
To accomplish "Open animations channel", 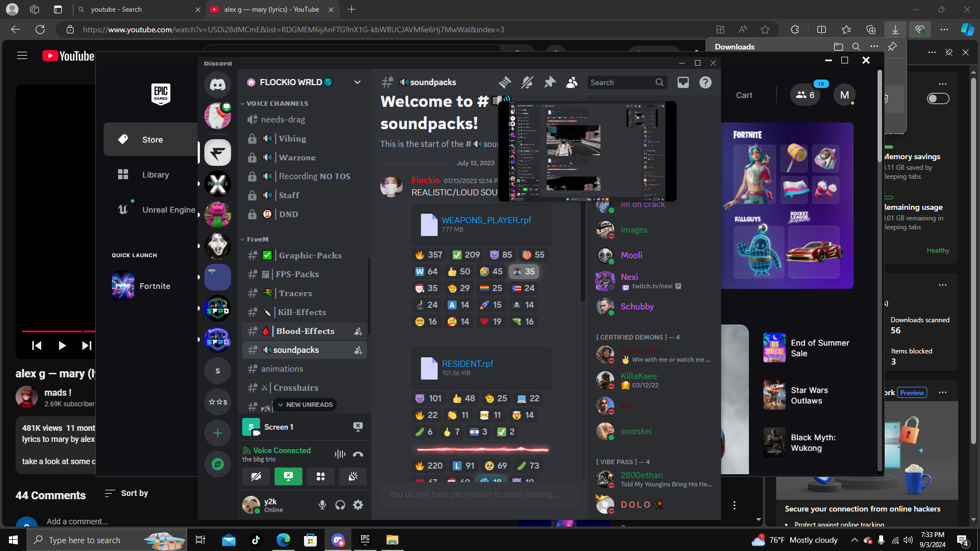I will 305,369.
